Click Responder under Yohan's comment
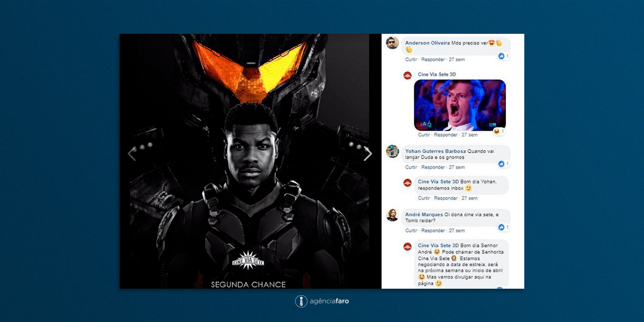 point(433,167)
